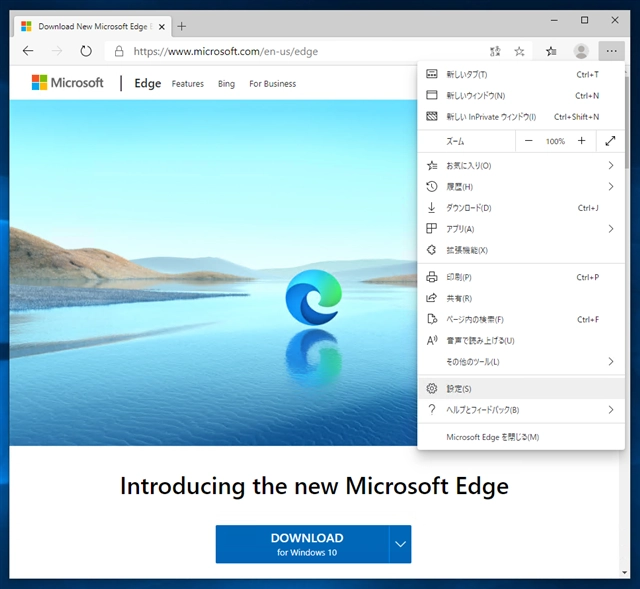This screenshot has height=589, width=640.
Task: Open the Bing navigation link
Action: pos(226,84)
